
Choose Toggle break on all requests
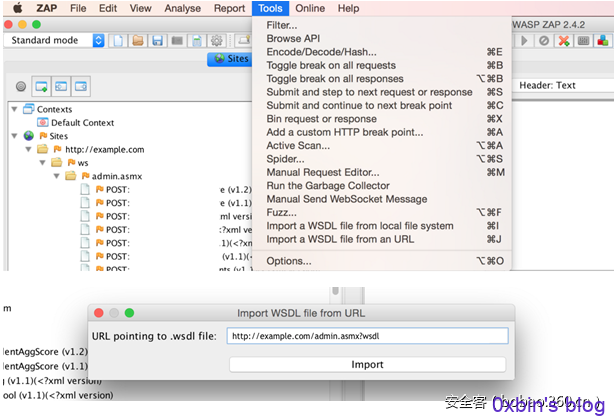pyautogui.click(x=382, y=65)
